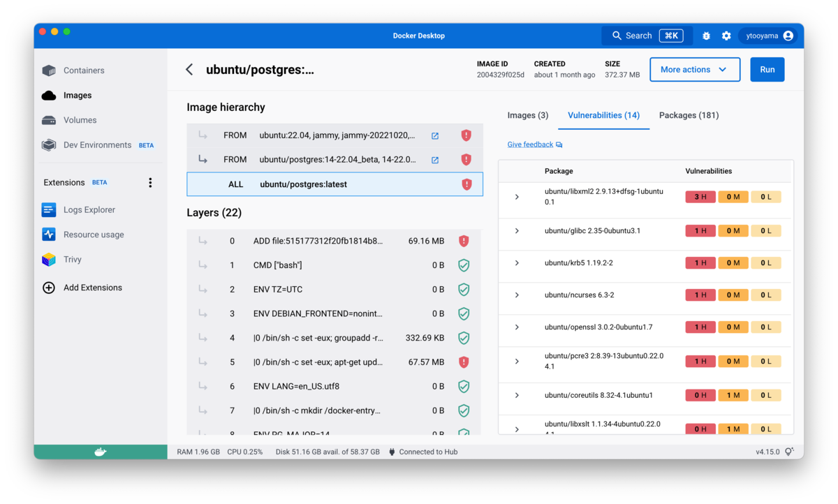Open Add Extensions entry
The image size is (838, 504).
pos(93,288)
